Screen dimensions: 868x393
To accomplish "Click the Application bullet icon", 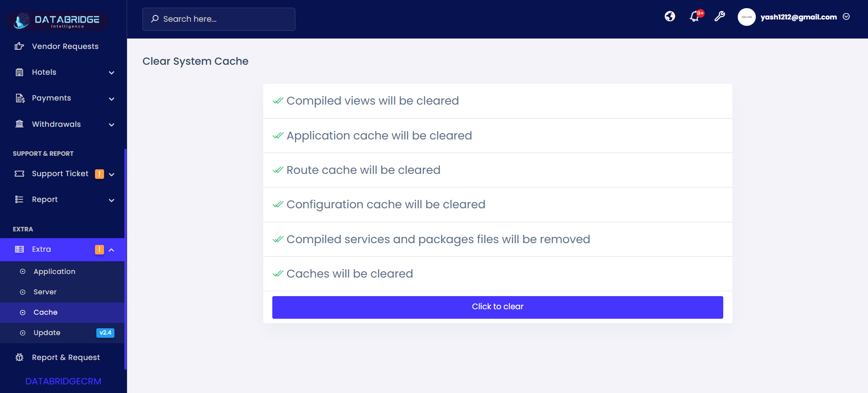I will click(23, 272).
